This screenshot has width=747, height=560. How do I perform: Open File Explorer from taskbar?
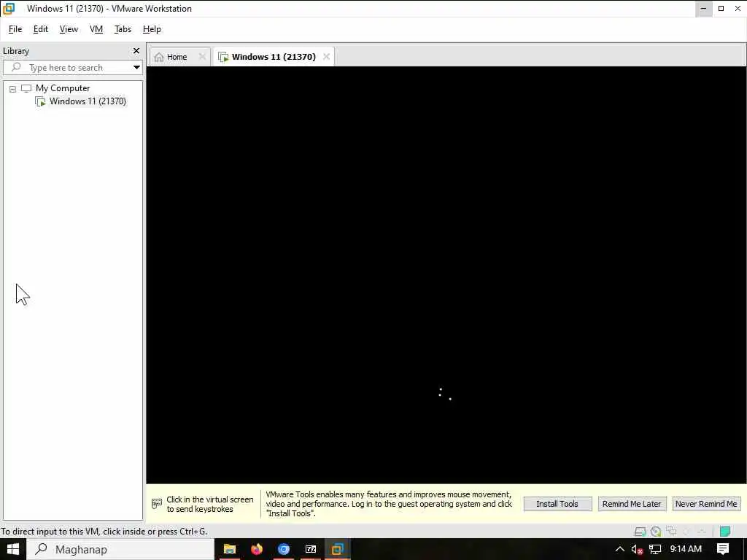(230, 549)
